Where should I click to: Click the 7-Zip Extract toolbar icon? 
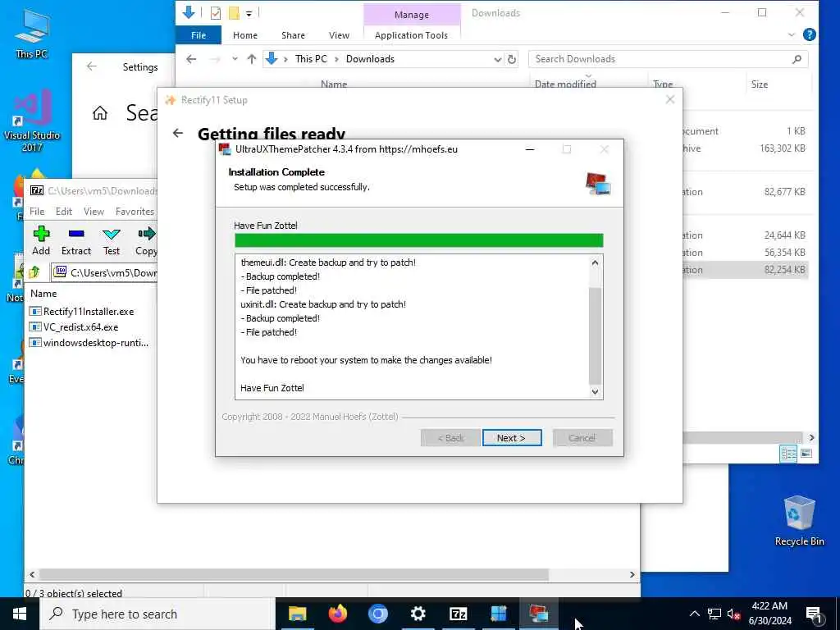point(76,240)
